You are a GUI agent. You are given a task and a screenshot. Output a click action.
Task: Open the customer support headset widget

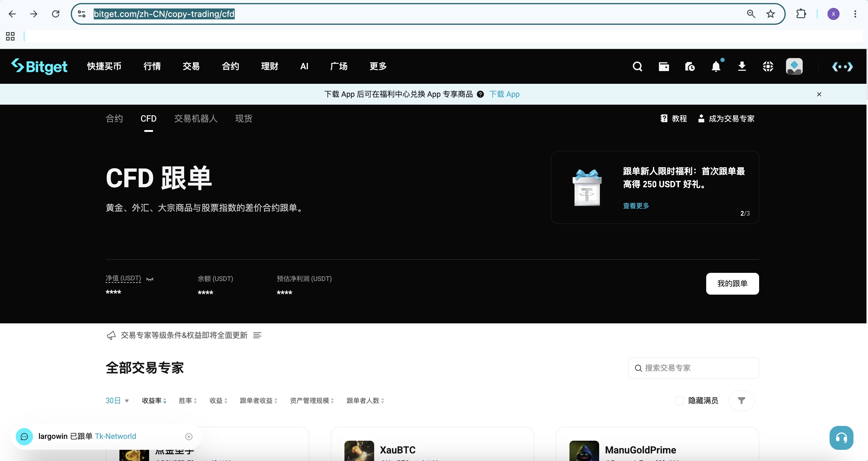click(841, 438)
